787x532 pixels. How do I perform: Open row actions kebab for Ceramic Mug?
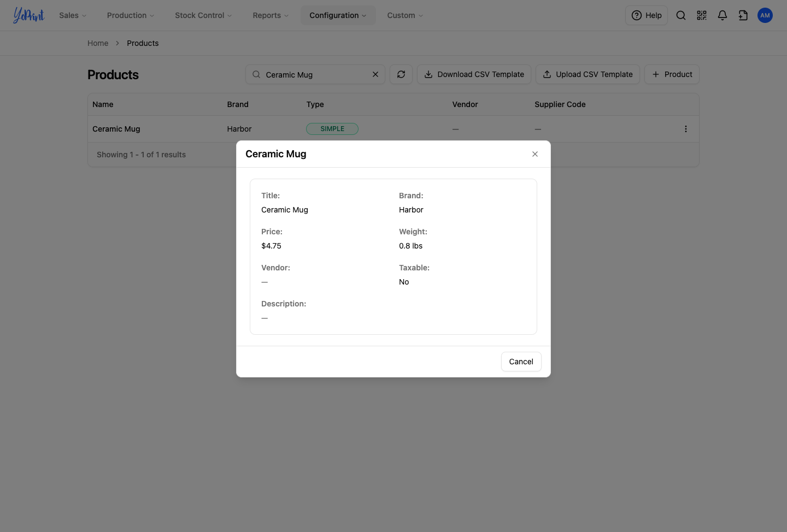pyautogui.click(x=686, y=129)
